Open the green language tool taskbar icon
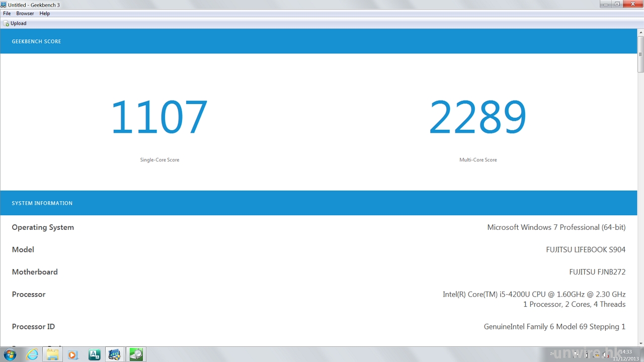 (x=94, y=354)
